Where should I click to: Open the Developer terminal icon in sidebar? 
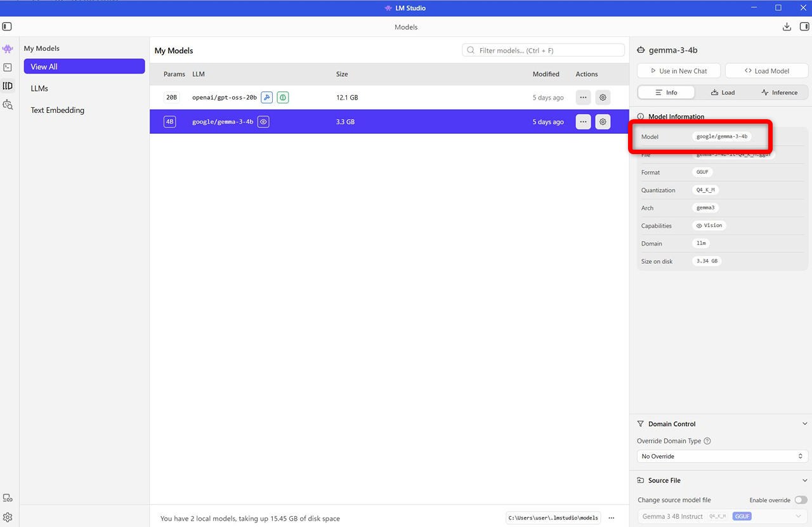8,67
